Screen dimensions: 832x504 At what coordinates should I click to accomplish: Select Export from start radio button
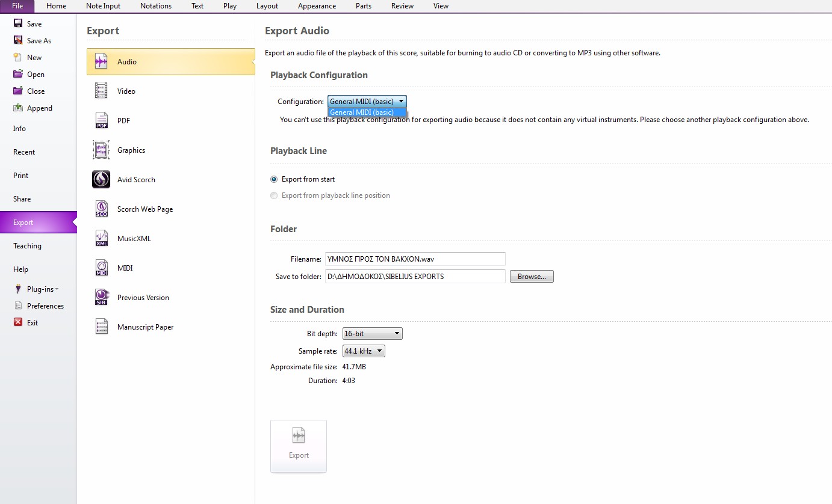[x=275, y=179]
